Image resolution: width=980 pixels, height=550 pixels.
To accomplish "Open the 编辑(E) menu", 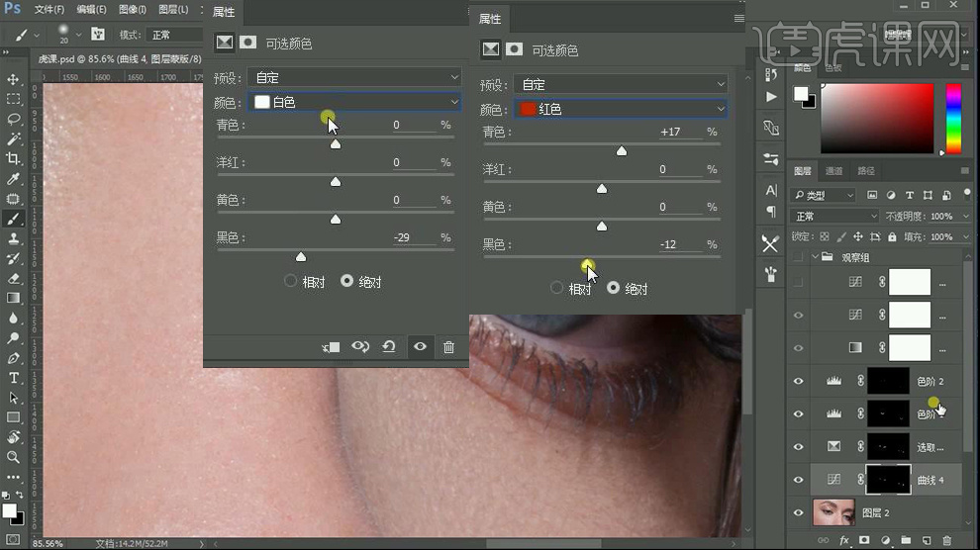I will coord(91,9).
